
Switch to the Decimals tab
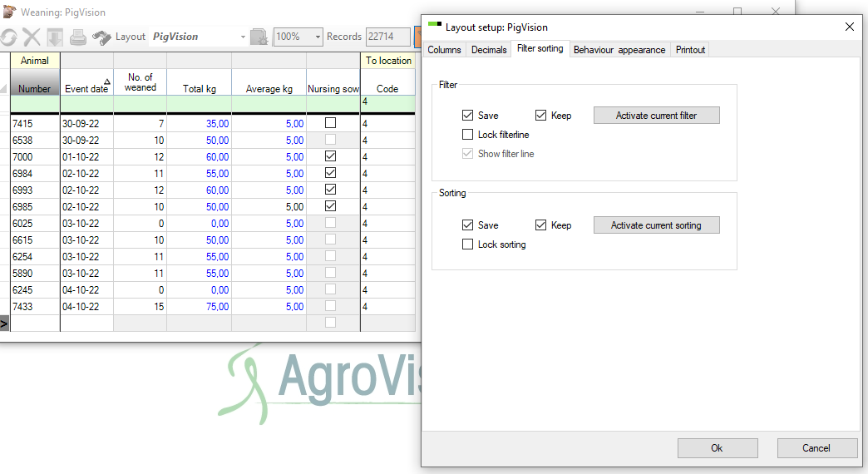coord(489,50)
